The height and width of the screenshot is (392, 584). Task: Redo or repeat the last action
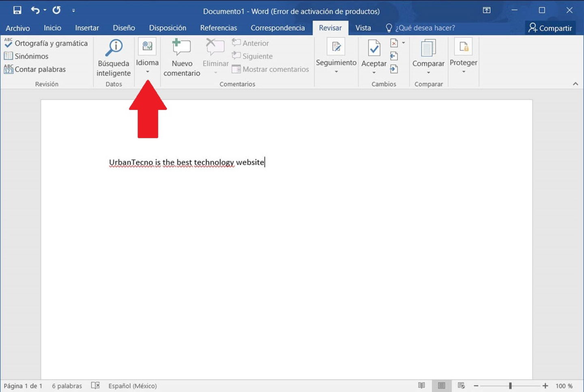pos(57,10)
